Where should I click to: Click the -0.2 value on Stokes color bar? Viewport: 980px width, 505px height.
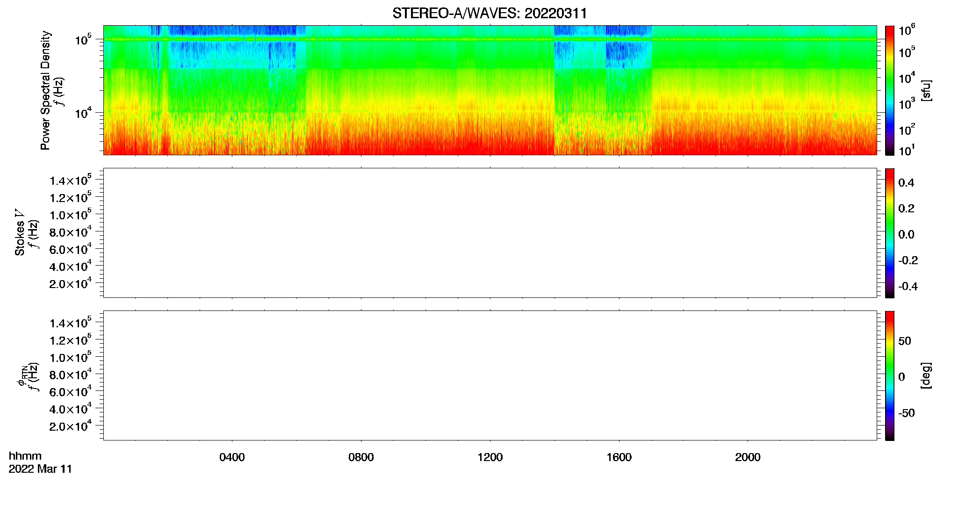pos(908,260)
